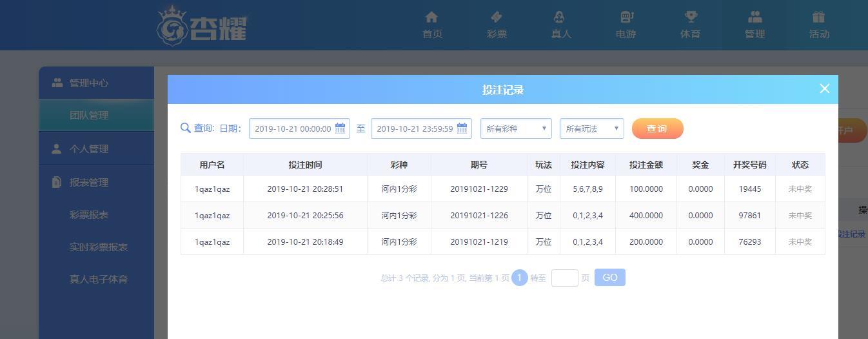
Task: Click the 彩种 column header
Action: pyautogui.click(x=399, y=165)
